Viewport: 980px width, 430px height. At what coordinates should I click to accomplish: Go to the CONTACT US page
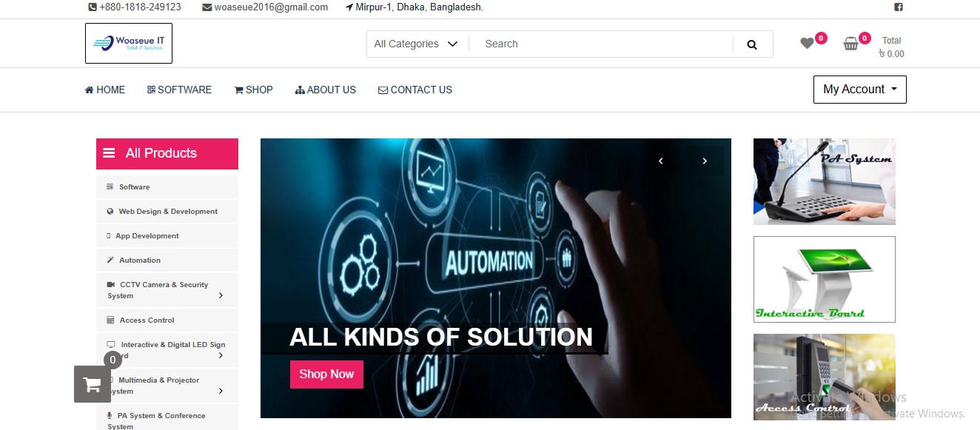415,90
